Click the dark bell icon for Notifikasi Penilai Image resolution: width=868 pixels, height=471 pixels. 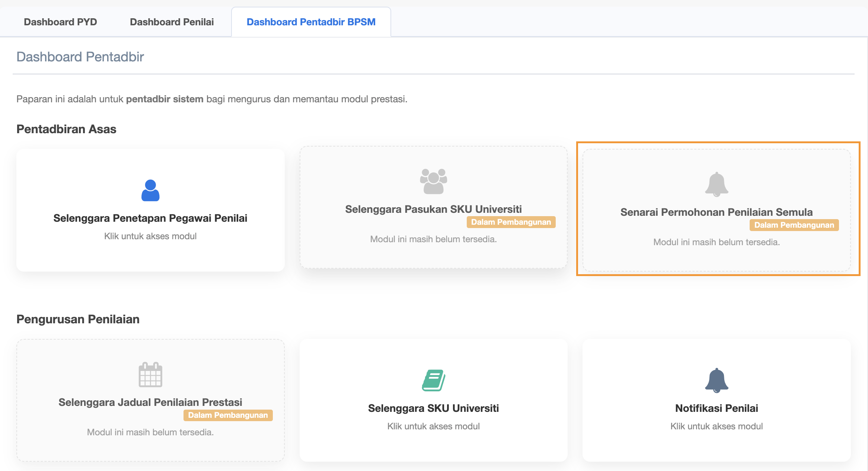coord(717,380)
